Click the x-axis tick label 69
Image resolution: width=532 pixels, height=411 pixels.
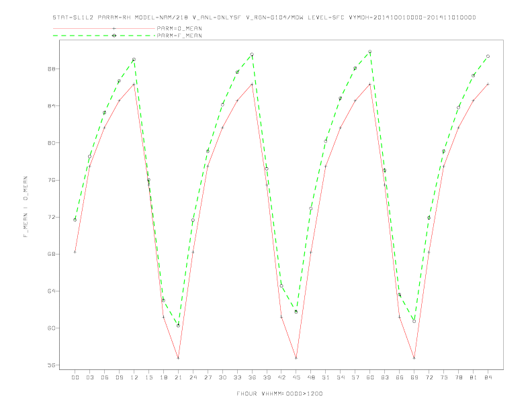tap(414, 377)
